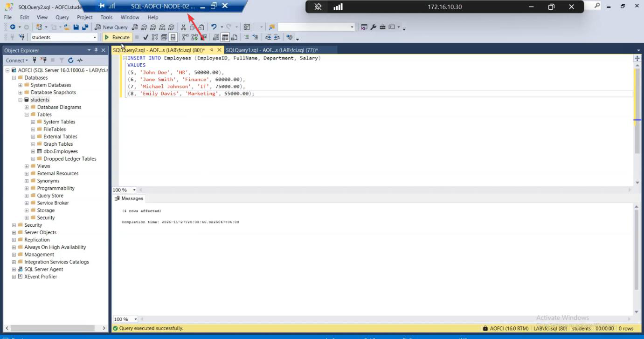Click the Undo arrow icon
Image resolution: width=644 pixels, height=339 pixels.
[x=214, y=27]
